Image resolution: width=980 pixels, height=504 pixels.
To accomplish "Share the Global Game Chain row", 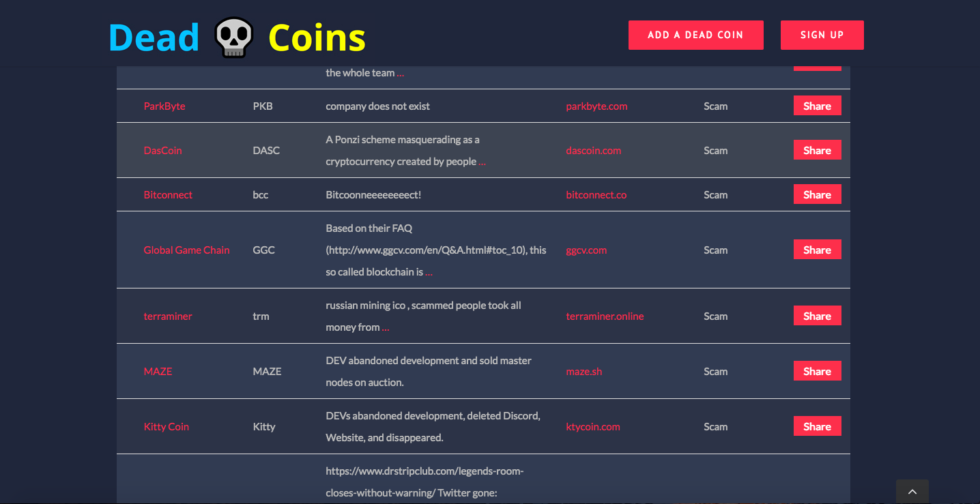I will 817,250.
